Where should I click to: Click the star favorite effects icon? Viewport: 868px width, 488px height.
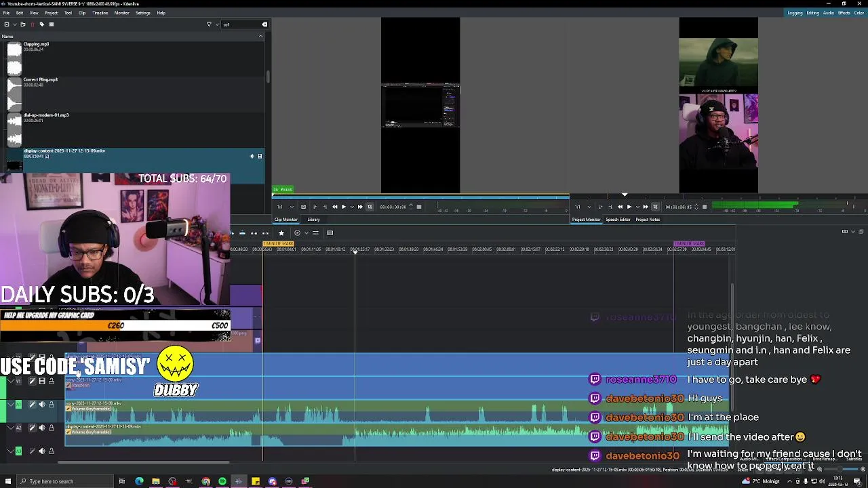281,233
